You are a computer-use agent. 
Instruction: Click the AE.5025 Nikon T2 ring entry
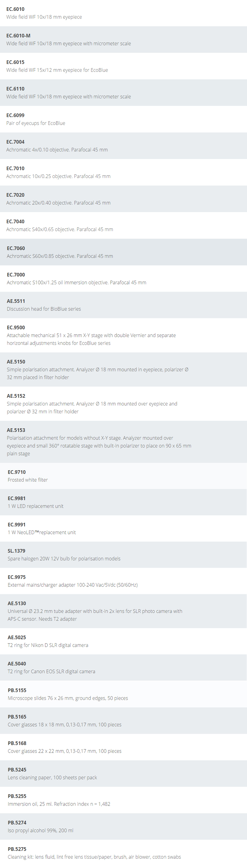pyautogui.click(x=123, y=641)
